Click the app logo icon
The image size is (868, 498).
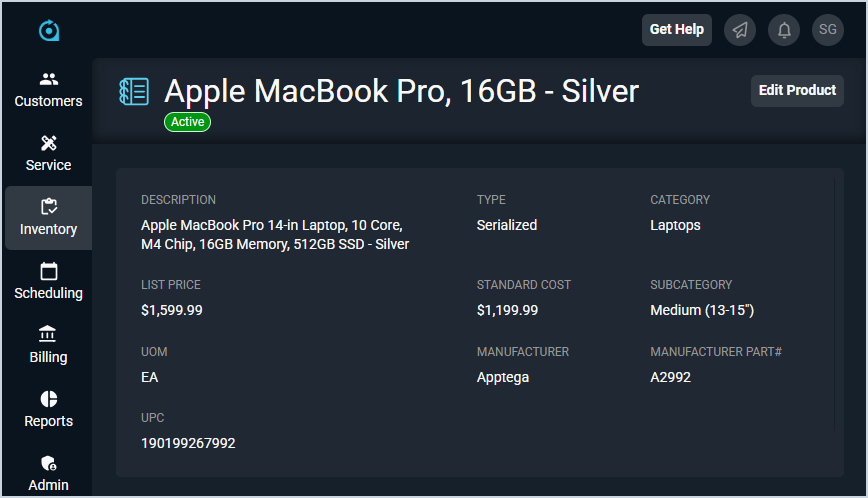tap(49, 31)
